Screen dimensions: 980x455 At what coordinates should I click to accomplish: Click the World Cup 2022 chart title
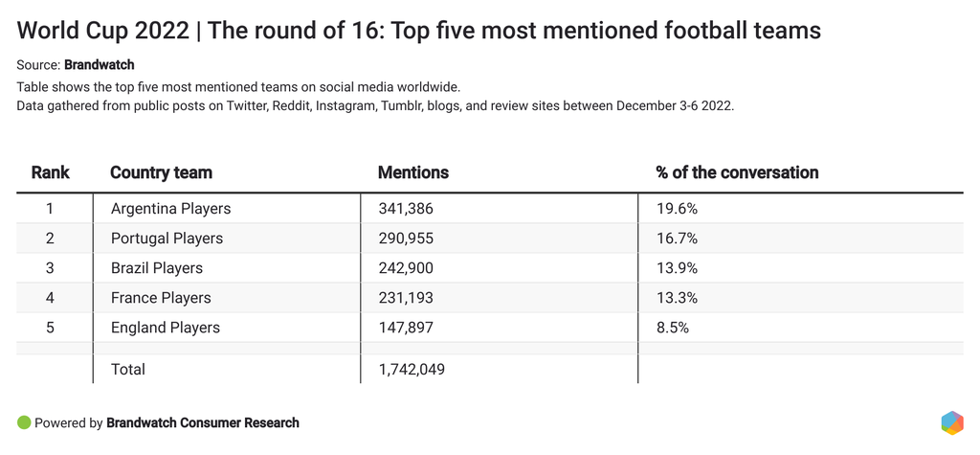tap(419, 31)
